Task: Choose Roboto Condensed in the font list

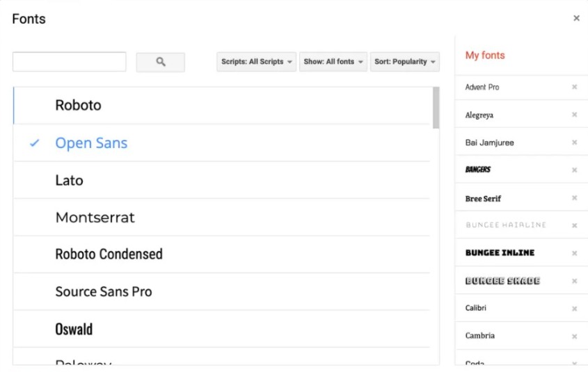Action: click(109, 254)
